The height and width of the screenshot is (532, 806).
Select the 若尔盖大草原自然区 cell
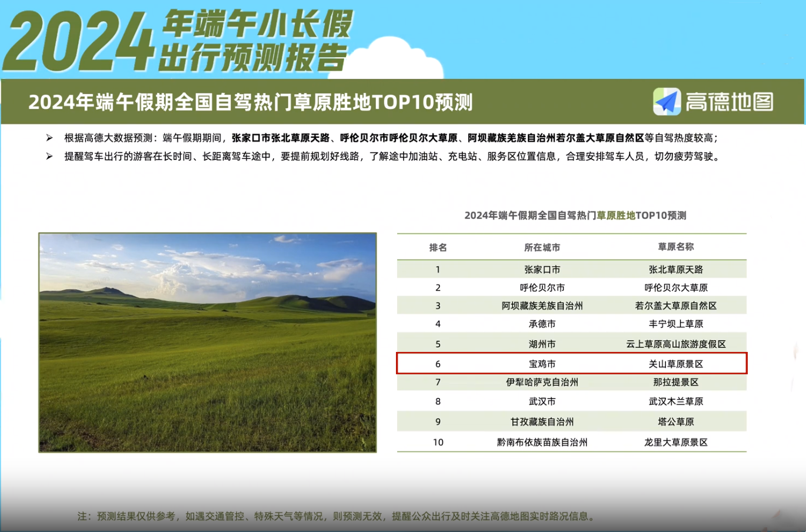click(x=676, y=306)
